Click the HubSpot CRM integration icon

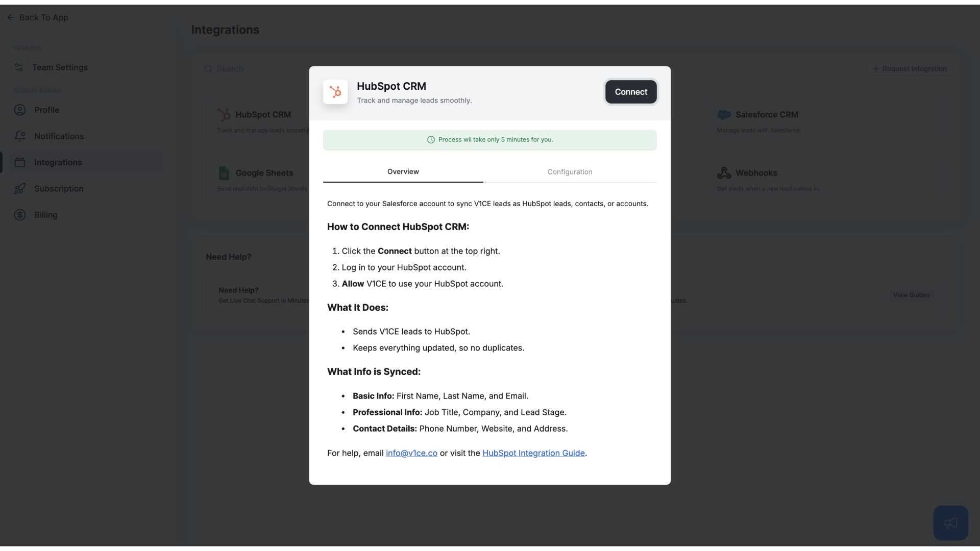click(x=335, y=91)
